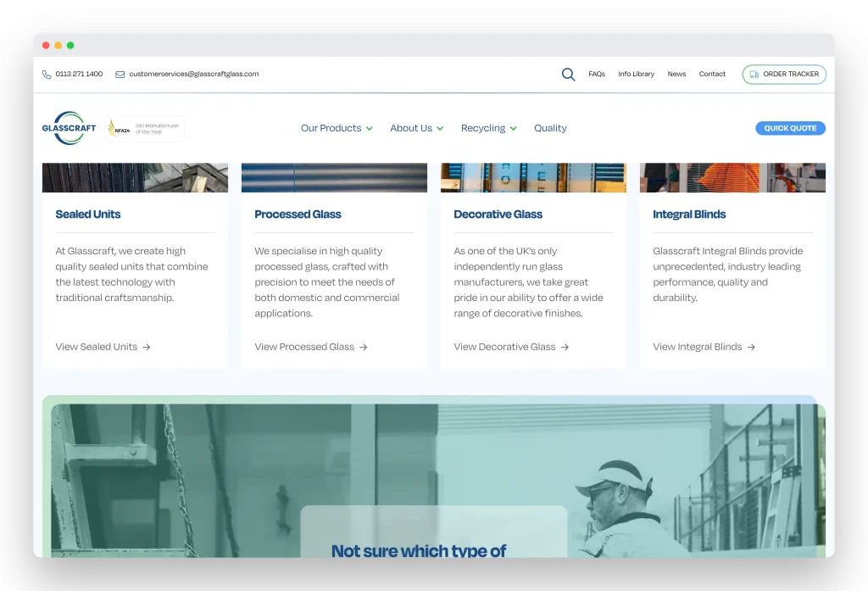Image resolution: width=868 pixels, height=591 pixels.
Task: Click the truck icon in Order Tracker
Action: pos(754,75)
